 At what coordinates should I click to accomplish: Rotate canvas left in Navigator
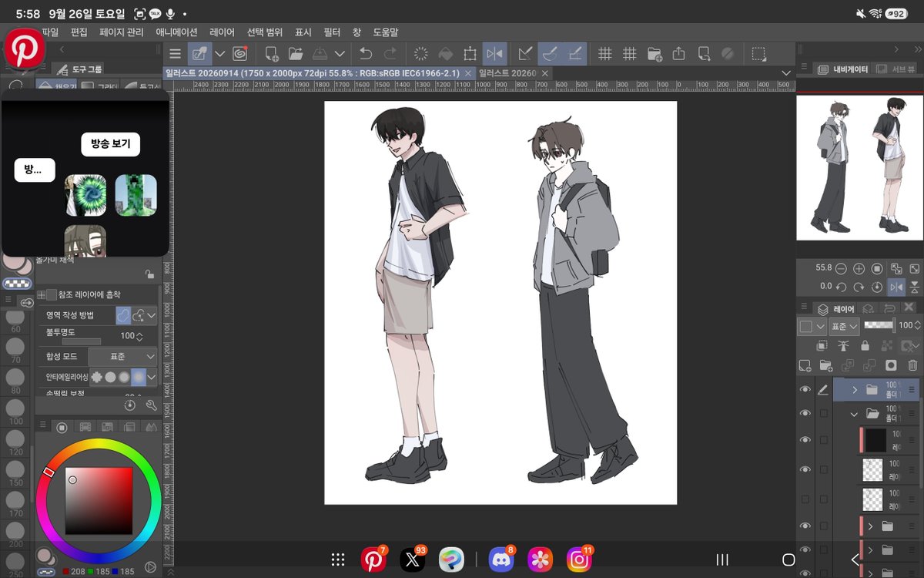tap(841, 287)
